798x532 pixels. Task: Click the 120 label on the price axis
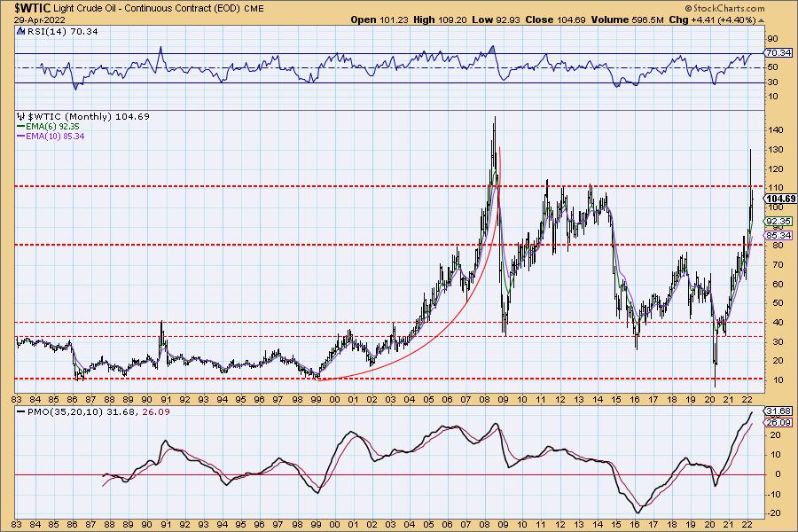point(775,169)
